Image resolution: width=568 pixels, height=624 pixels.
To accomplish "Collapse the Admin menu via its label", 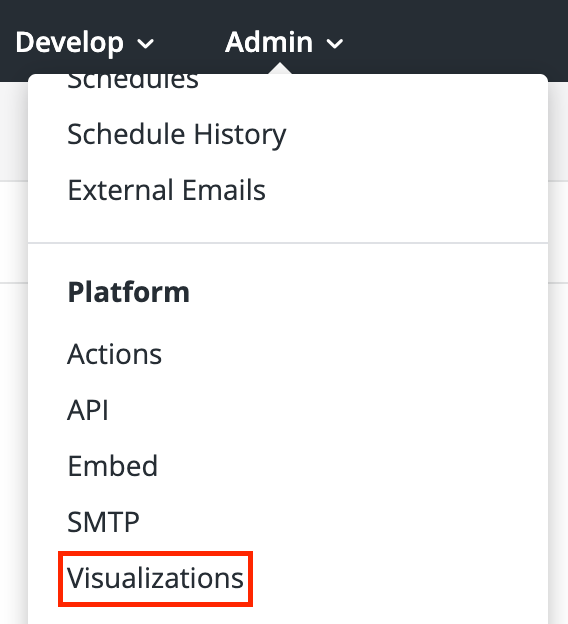I will coord(269,41).
